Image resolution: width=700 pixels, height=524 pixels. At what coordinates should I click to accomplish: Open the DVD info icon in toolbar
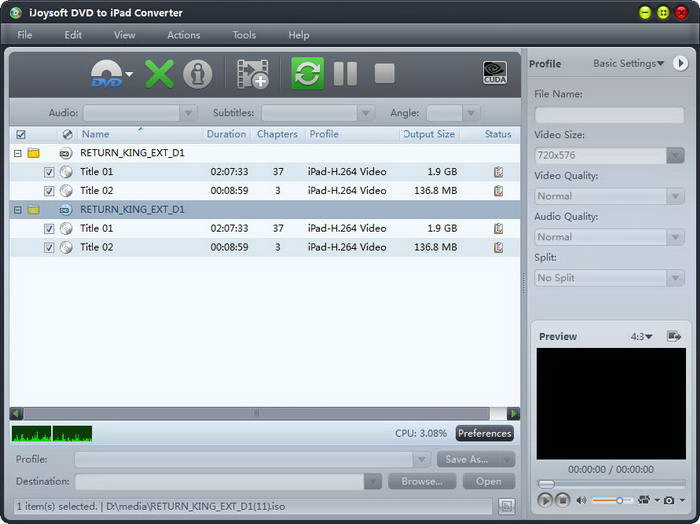198,74
